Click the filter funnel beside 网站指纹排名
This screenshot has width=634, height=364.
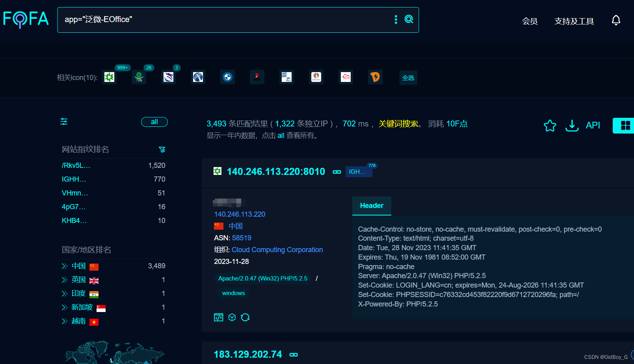(x=162, y=149)
